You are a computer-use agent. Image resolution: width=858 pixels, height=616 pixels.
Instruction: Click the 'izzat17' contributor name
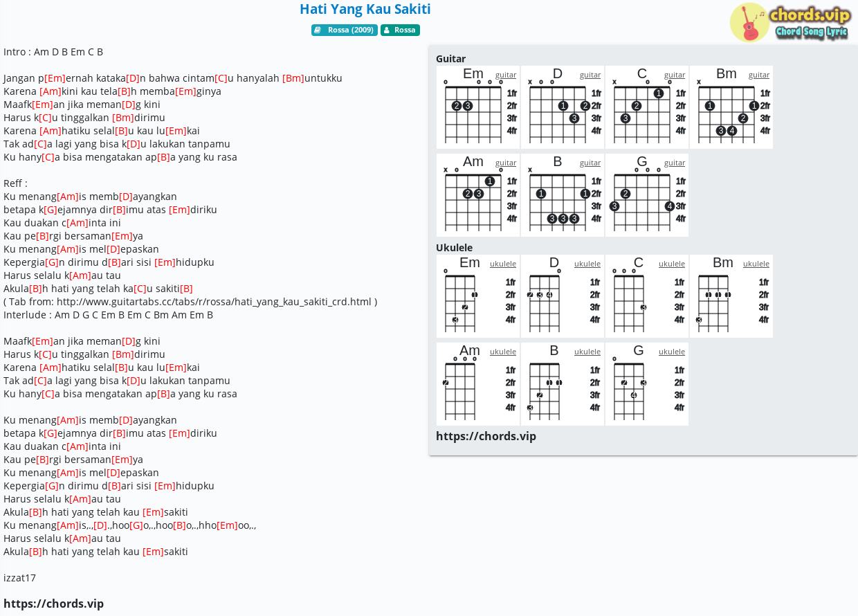(19, 578)
